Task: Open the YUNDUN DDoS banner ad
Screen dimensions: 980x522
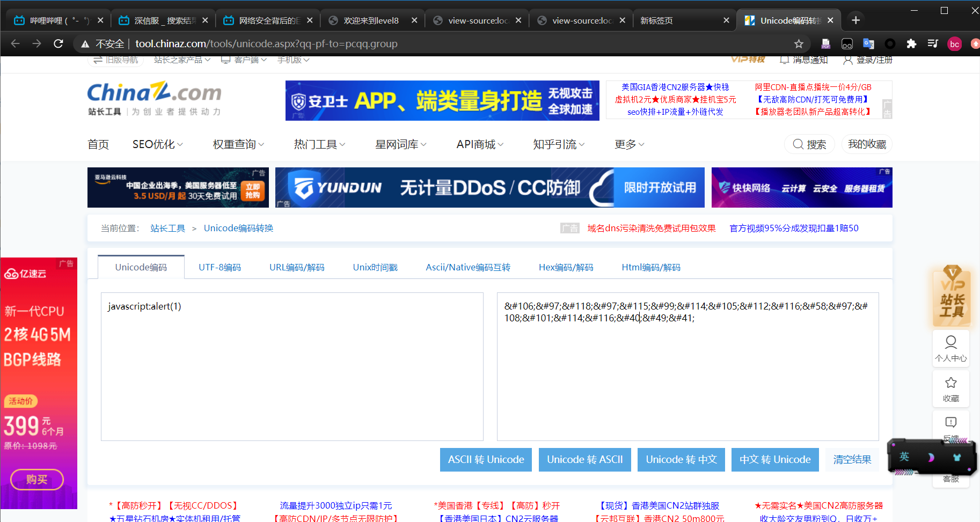Action: click(x=490, y=187)
